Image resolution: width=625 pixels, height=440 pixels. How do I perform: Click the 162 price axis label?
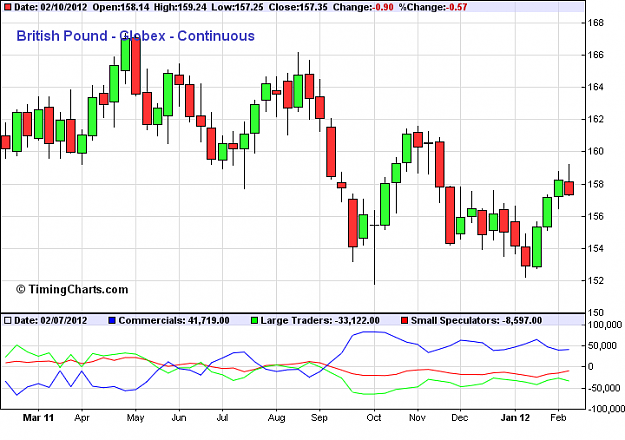pyautogui.click(x=596, y=119)
